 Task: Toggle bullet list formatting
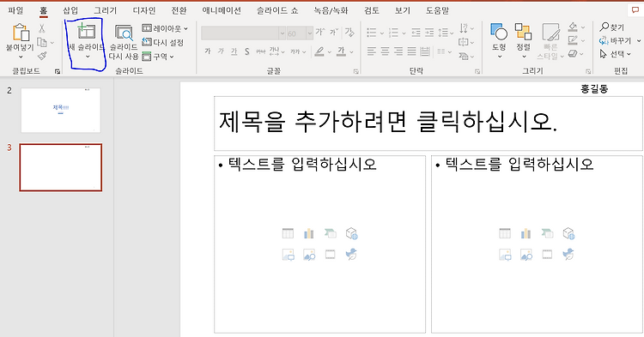click(371, 32)
